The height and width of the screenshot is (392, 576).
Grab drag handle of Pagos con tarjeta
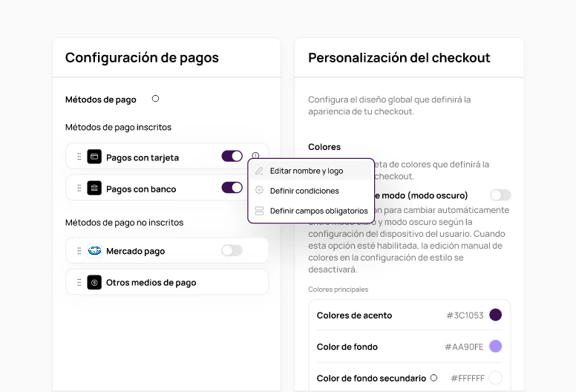79,157
